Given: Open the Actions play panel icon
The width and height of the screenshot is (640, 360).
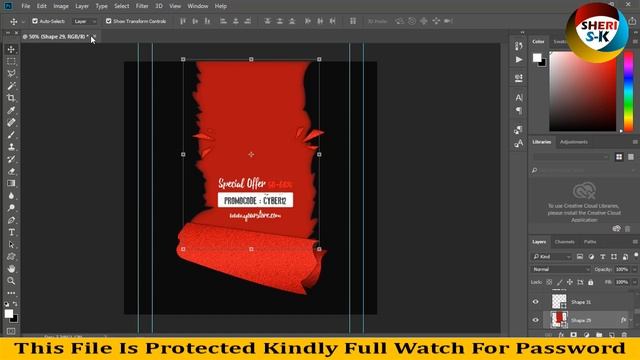Looking at the screenshot, I should tap(518, 60).
